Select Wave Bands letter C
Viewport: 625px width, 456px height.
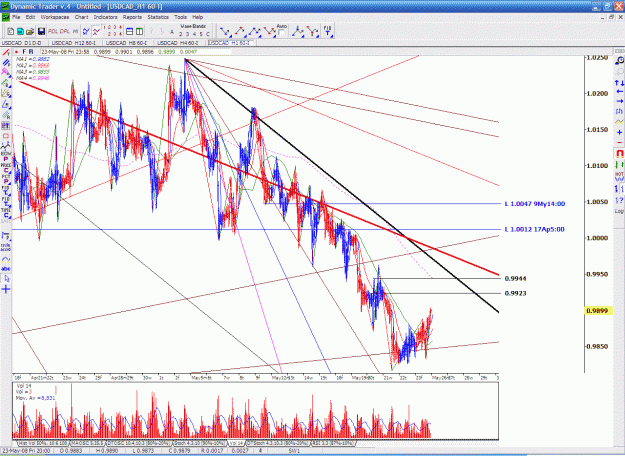click(x=208, y=34)
